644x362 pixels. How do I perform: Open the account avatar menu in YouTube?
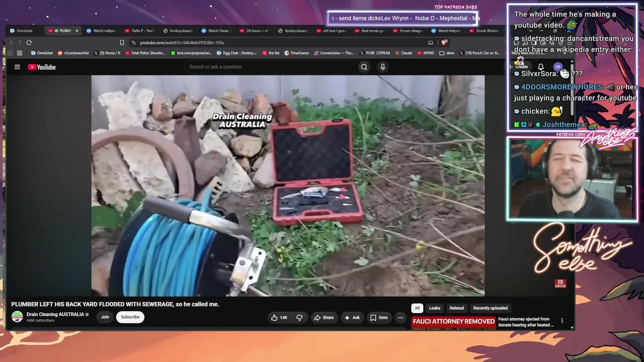tap(557, 67)
